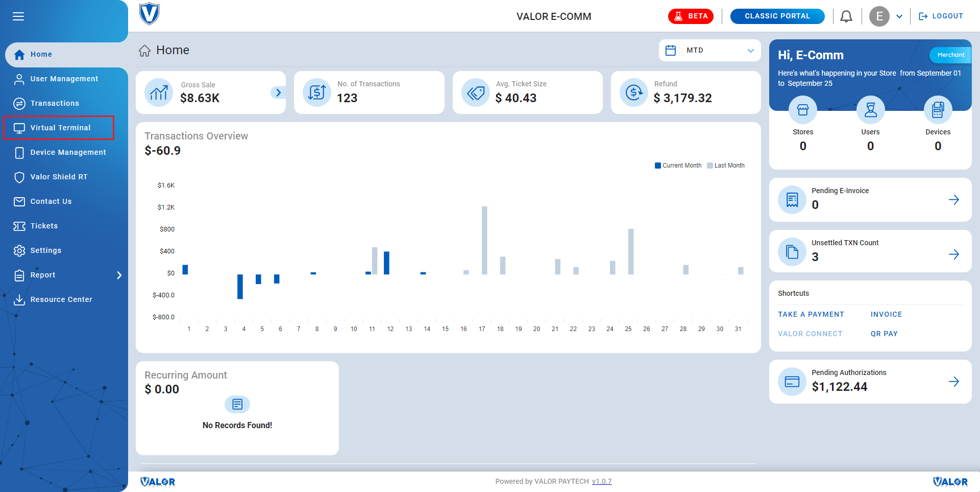Click the Valor logo in the footer left
This screenshot has width=980, height=492.
pyautogui.click(x=158, y=482)
